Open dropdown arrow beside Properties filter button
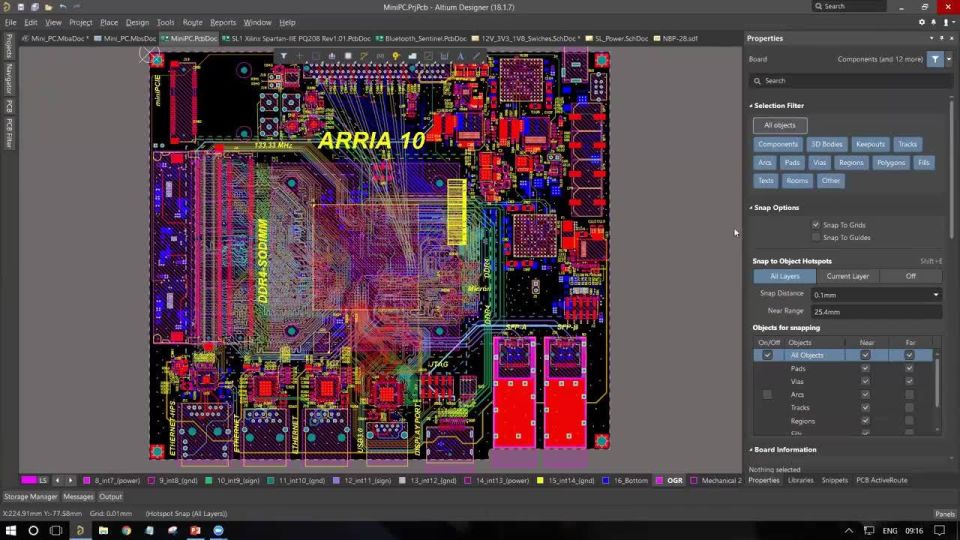The width and height of the screenshot is (960, 540). point(949,59)
